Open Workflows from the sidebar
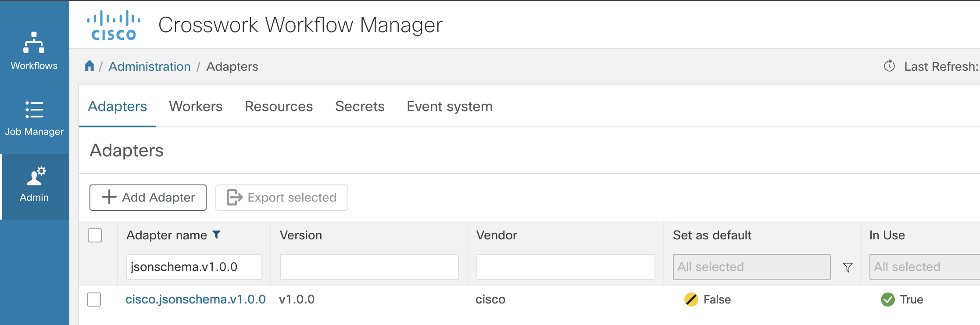 click(x=34, y=51)
